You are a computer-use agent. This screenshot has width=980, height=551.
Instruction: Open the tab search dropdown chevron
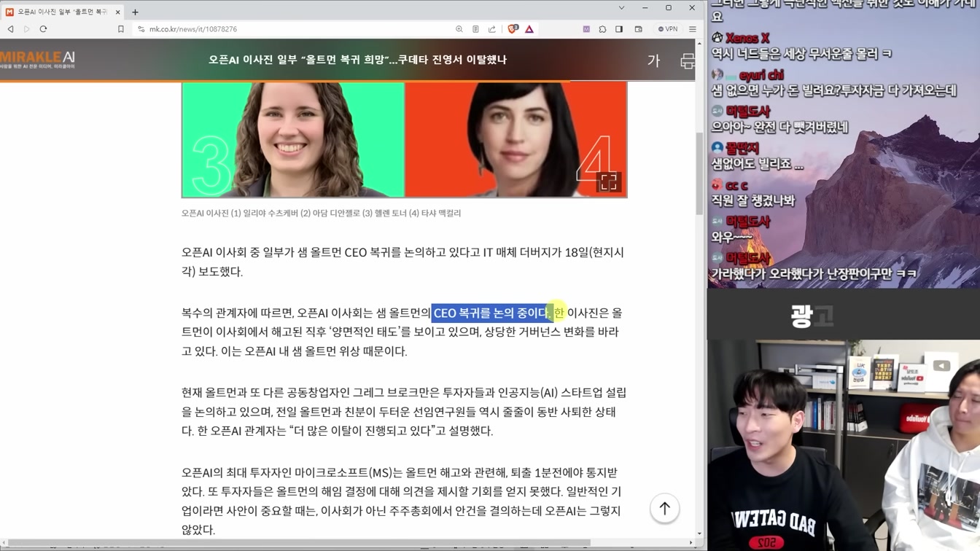[x=621, y=8]
